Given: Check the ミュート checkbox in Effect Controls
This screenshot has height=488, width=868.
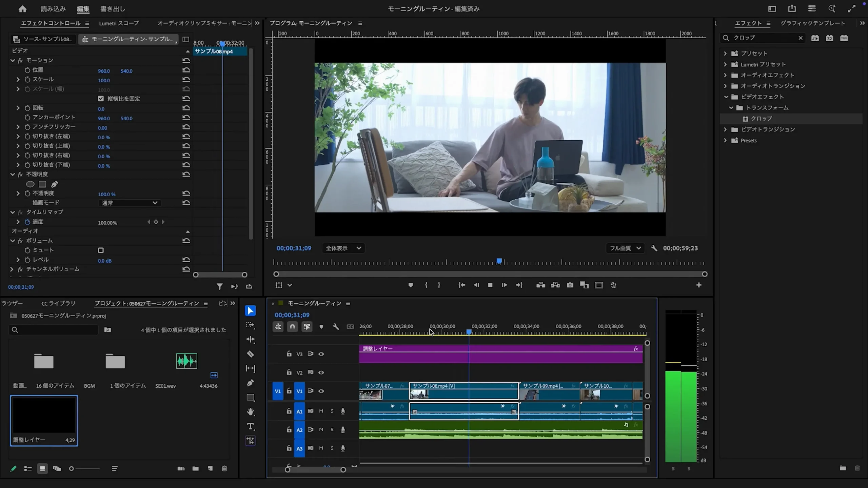Looking at the screenshot, I should click(101, 250).
